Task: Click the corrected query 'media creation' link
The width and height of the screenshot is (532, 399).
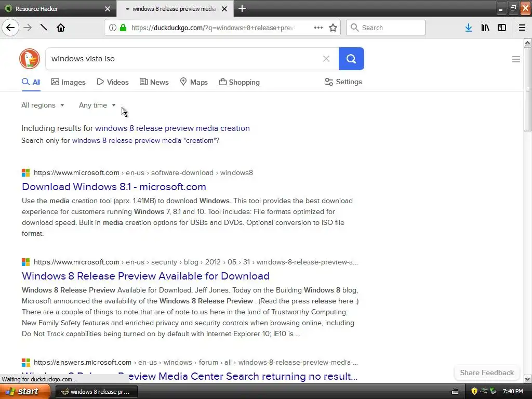Action: click(172, 128)
